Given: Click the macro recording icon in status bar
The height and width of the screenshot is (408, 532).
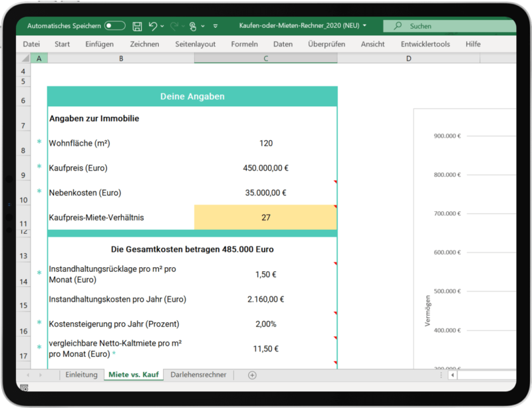Looking at the screenshot, I should (x=25, y=387).
